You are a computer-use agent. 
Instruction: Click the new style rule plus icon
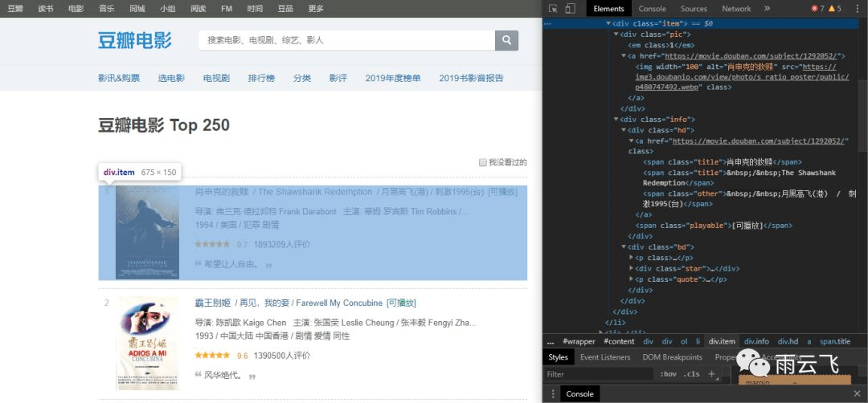pos(712,374)
